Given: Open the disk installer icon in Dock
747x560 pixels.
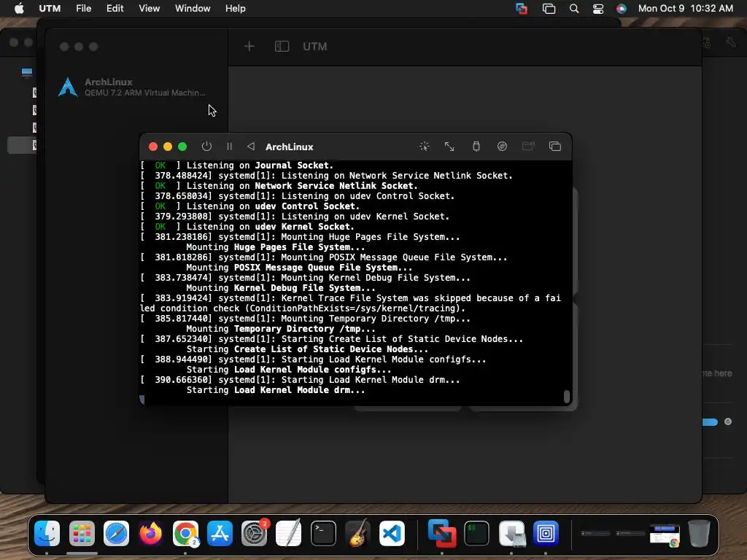Looking at the screenshot, I should pyautogui.click(x=511, y=533).
